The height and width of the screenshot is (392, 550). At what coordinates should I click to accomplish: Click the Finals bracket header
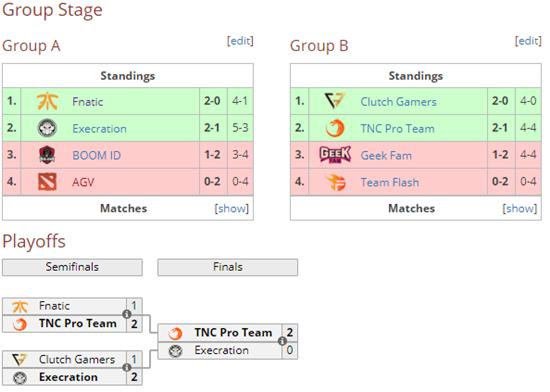228,267
